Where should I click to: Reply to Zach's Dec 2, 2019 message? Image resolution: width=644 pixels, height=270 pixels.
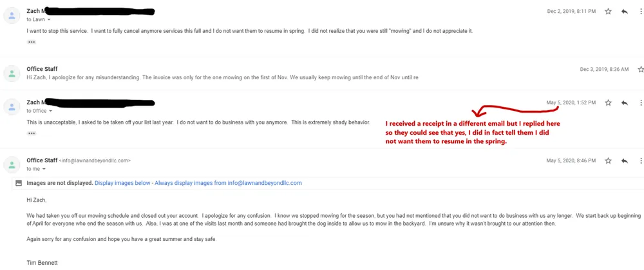pyautogui.click(x=624, y=12)
